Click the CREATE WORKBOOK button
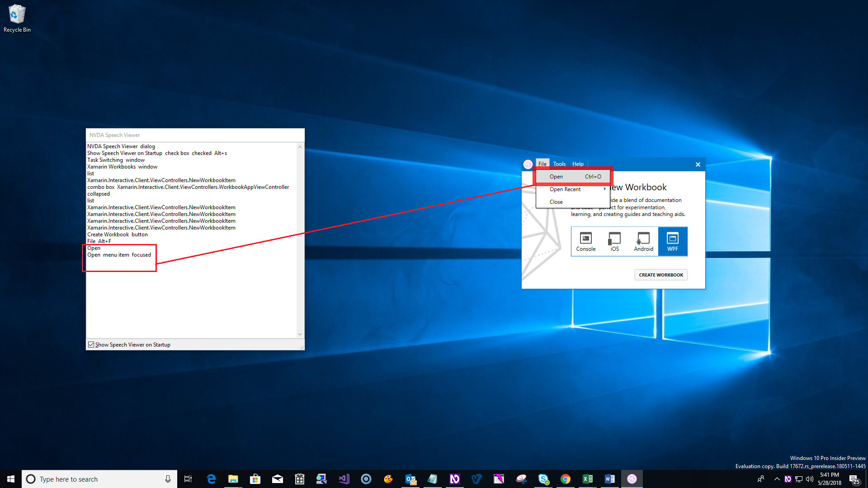 (x=660, y=275)
